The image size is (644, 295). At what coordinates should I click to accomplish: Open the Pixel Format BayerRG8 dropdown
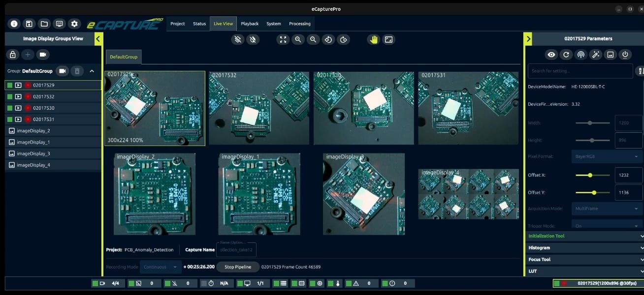pyautogui.click(x=607, y=156)
